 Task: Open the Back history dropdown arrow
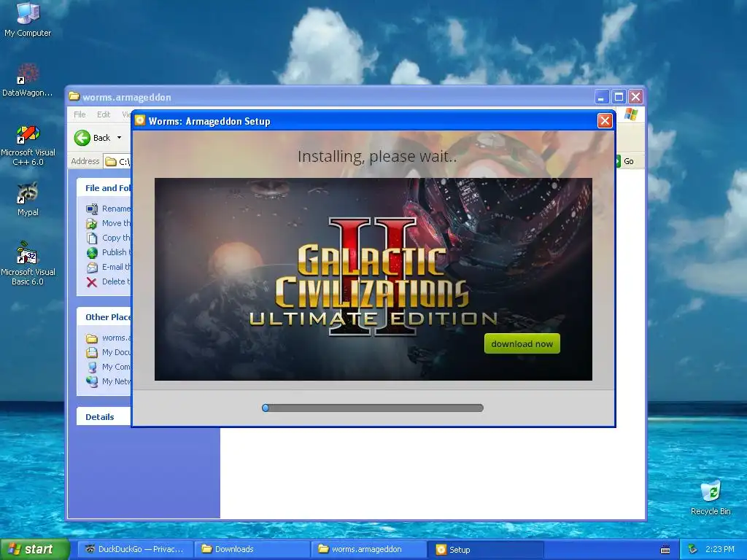(x=119, y=138)
